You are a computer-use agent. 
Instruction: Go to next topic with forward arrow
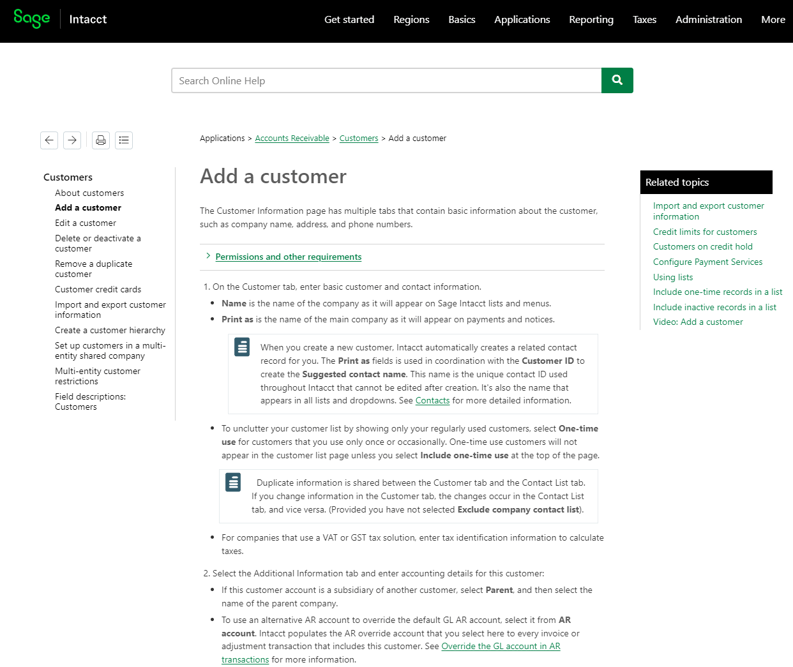tap(72, 140)
